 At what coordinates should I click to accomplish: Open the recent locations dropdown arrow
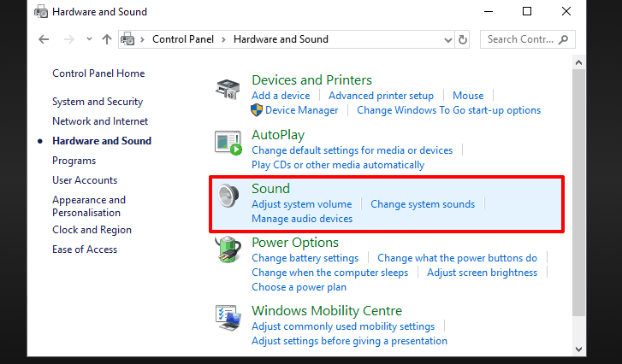coord(86,39)
